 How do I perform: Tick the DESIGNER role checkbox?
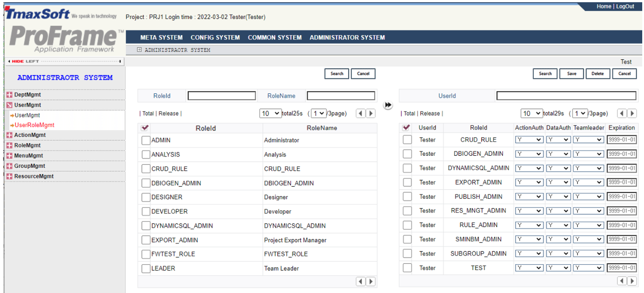pos(146,197)
